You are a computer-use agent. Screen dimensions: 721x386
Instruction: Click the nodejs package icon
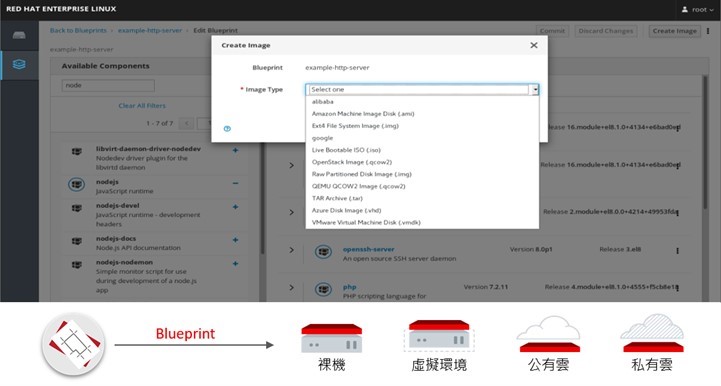[76, 184]
